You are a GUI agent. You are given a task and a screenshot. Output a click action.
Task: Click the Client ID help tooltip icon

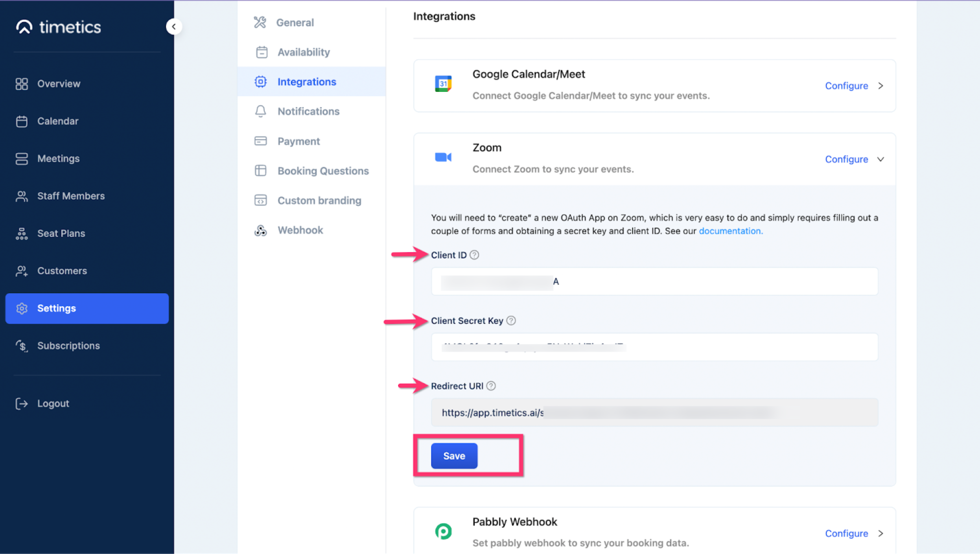coord(474,255)
